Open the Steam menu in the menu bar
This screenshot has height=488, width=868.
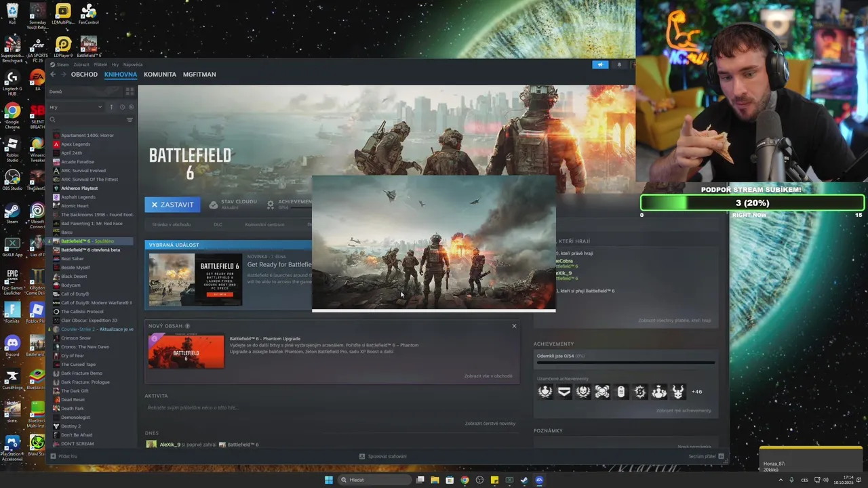click(63, 64)
